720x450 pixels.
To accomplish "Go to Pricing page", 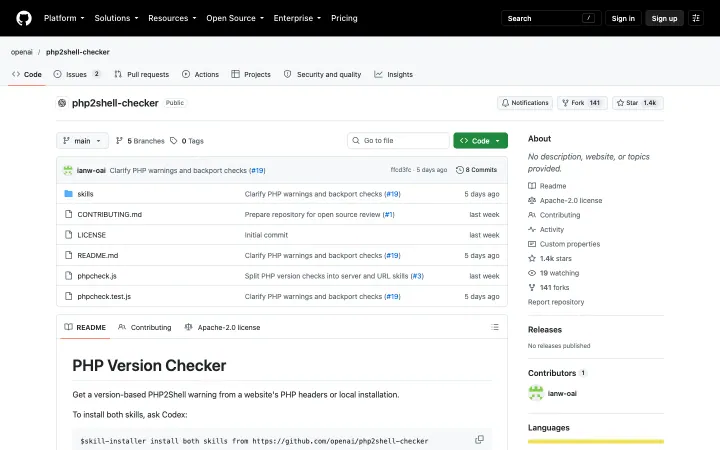I will pyautogui.click(x=344, y=18).
